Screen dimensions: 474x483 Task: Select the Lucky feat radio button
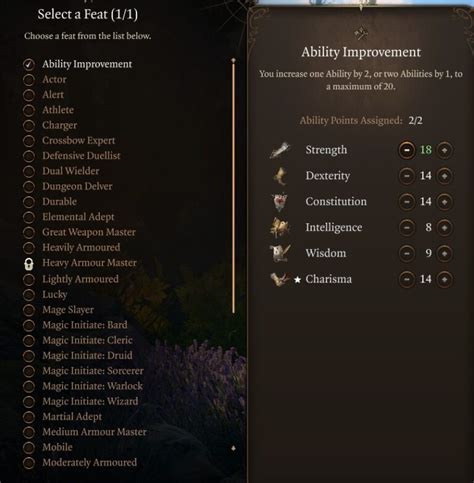tap(29, 295)
